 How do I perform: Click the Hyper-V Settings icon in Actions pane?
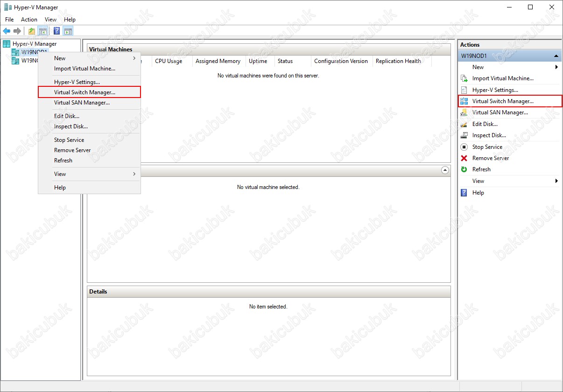(x=464, y=90)
